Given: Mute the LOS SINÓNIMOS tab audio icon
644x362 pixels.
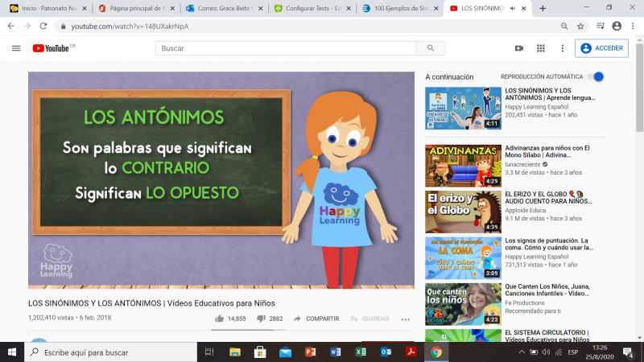Looking at the screenshot, I should [513, 8].
